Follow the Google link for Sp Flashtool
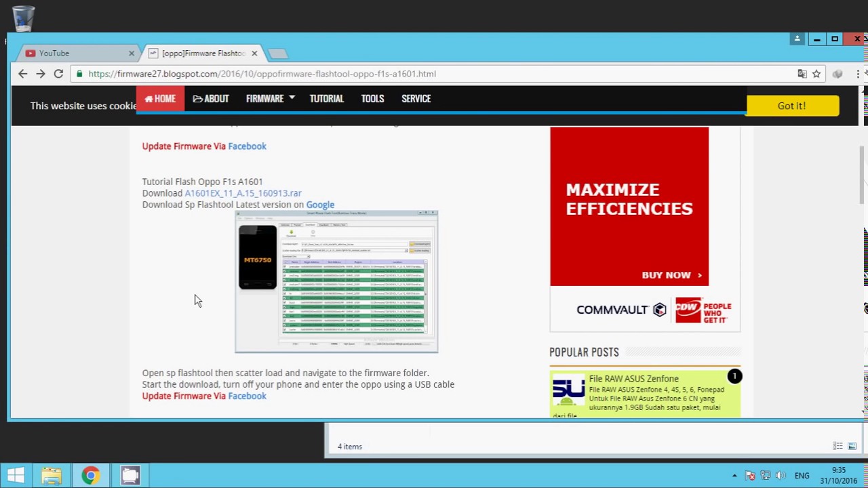 320,205
